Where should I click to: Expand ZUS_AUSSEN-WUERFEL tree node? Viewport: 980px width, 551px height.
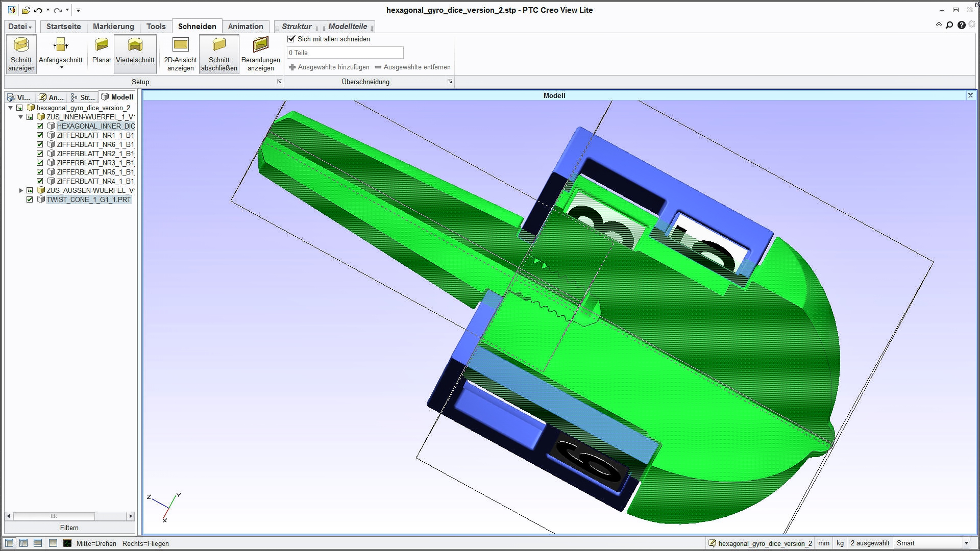click(21, 190)
